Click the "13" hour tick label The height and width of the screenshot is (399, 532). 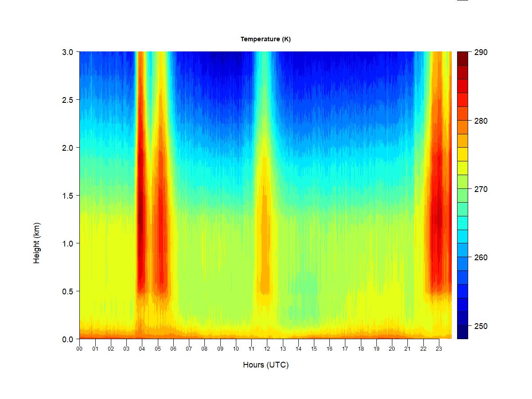point(283,349)
